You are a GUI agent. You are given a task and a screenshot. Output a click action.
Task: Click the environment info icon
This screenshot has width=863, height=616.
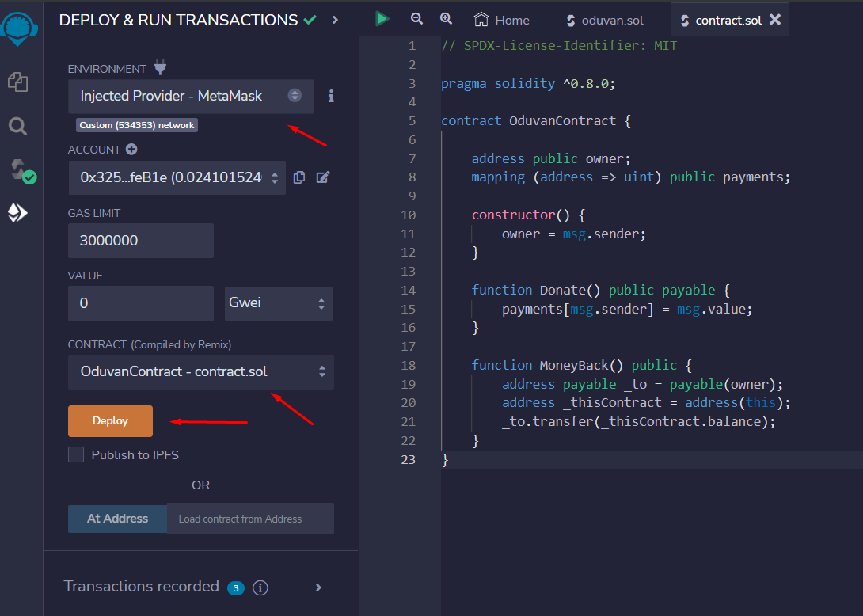[x=331, y=96]
